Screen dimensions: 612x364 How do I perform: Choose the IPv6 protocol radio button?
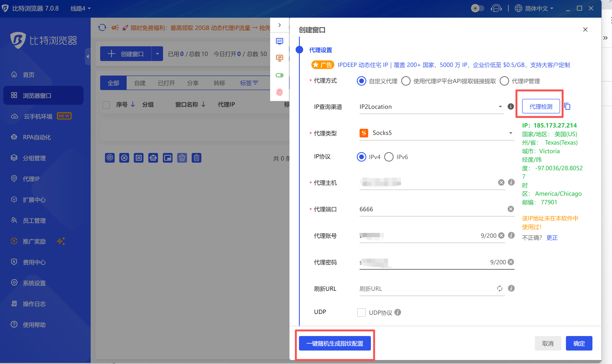389,157
